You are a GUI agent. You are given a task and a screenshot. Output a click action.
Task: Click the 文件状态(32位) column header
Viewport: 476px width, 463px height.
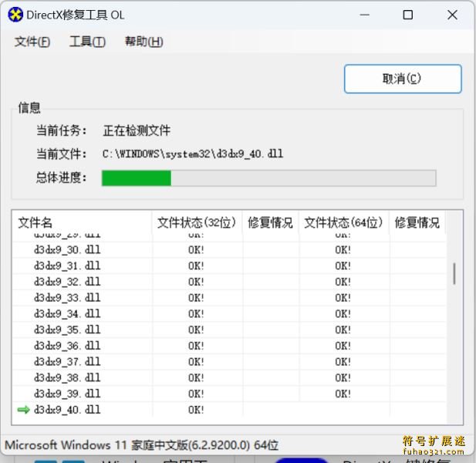click(x=197, y=222)
